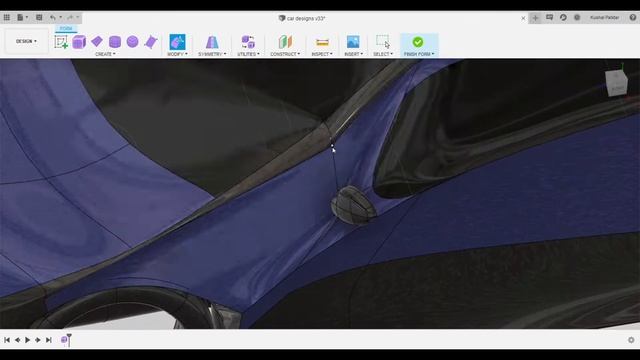Open the Help question mark icon
Viewport: 640px width, 360px height.
tap(633, 18)
